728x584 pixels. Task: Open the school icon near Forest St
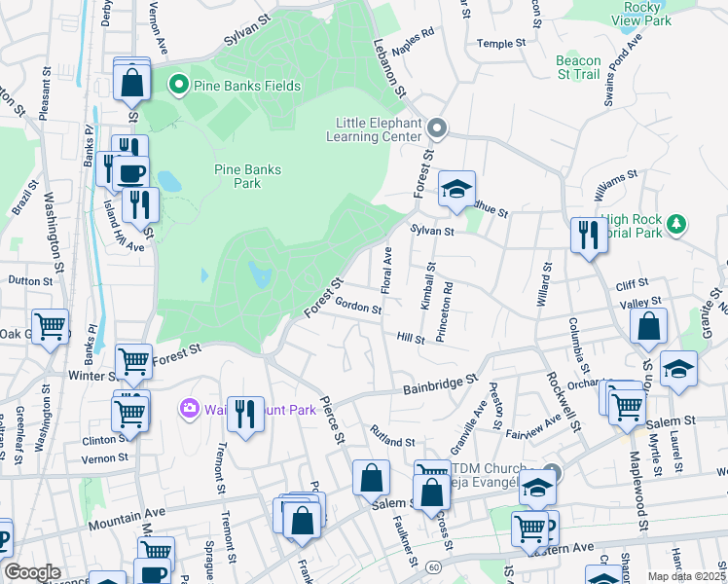click(455, 191)
